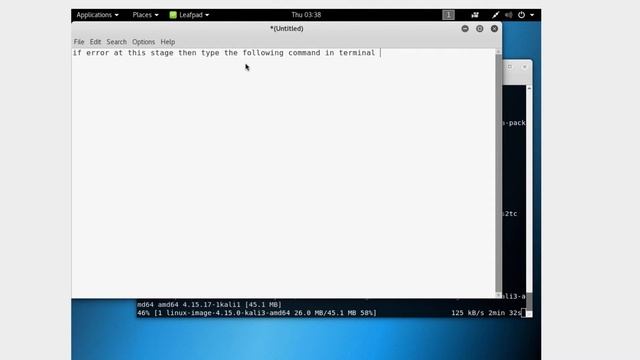Open the Options menu in Leafpad
This screenshot has height=360, width=640.
(x=143, y=42)
